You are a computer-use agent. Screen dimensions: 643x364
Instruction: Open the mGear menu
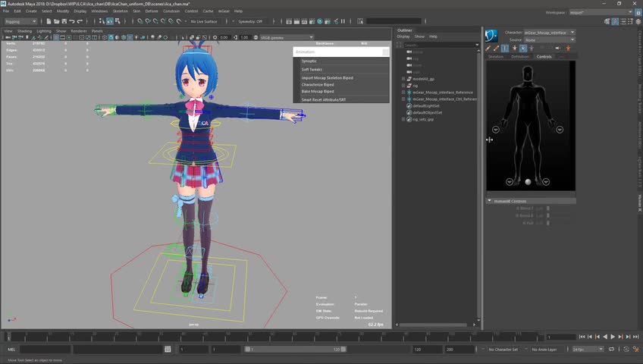pos(224,11)
